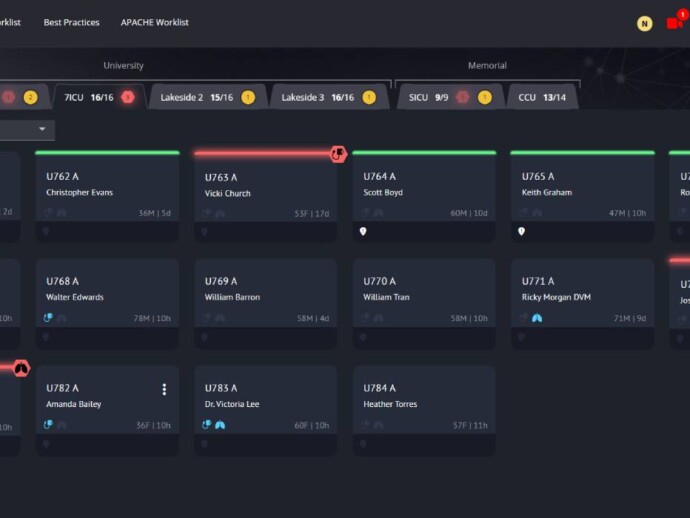Select bed label U784 A
This screenshot has width=690, height=518.
coord(379,388)
